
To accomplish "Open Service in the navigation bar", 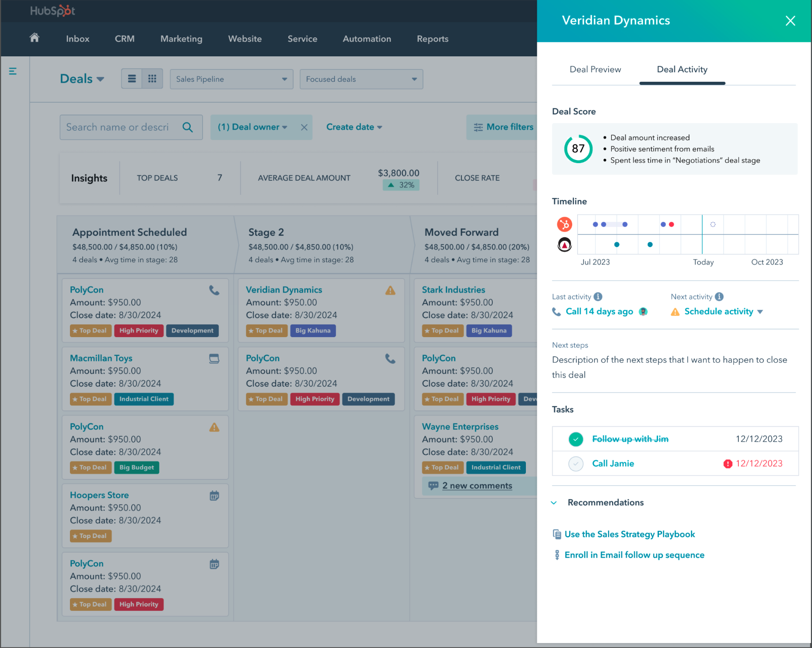I will pyautogui.click(x=302, y=39).
